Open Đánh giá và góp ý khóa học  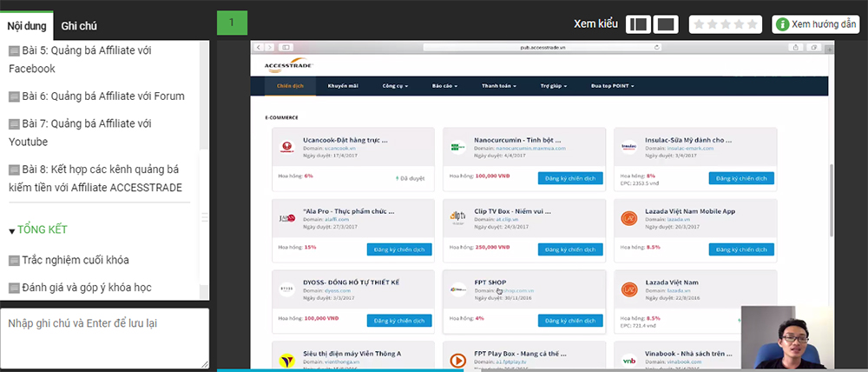point(80,287)
